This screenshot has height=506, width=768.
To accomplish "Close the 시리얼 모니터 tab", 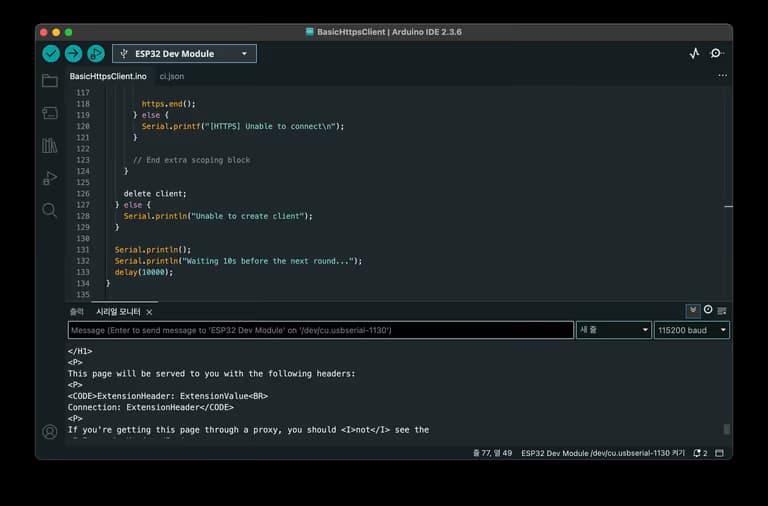I will pos(150,312).
